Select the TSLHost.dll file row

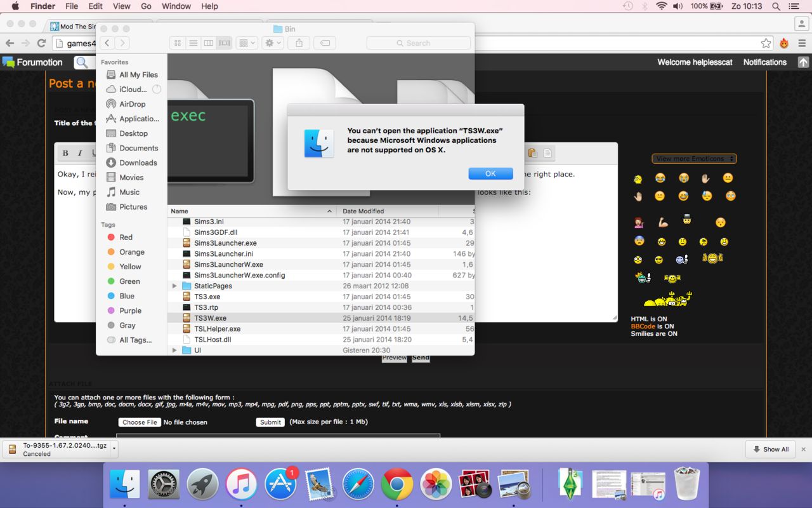click(321, 340)
